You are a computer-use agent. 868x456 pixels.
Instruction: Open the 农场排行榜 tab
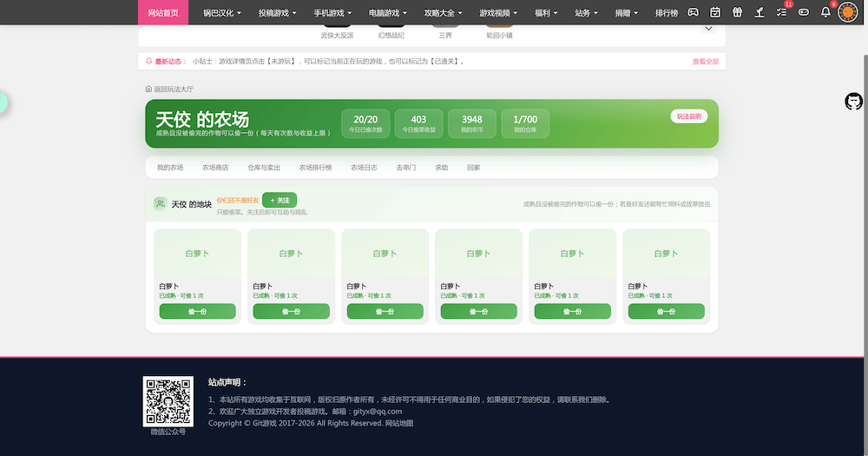[316, 168]
